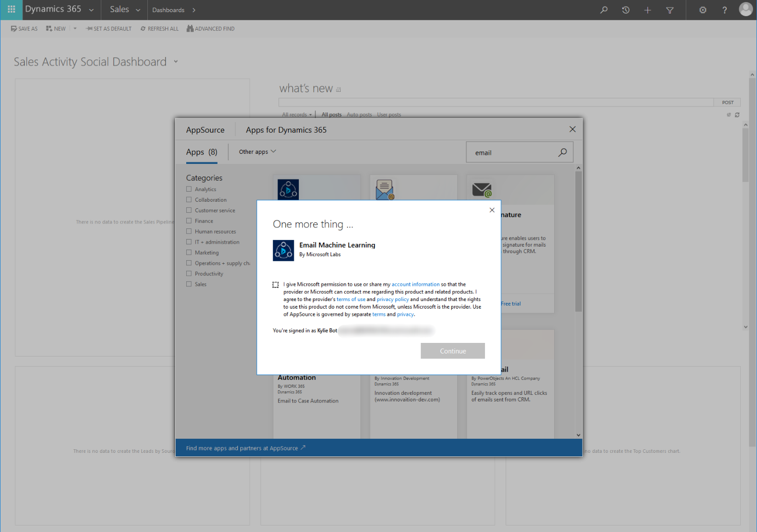Image resolution: width=757 pixels, height=532 pixels.
Task: Switch to Auto posts tab
Action: pyautogui.click(x=359, y=115)
